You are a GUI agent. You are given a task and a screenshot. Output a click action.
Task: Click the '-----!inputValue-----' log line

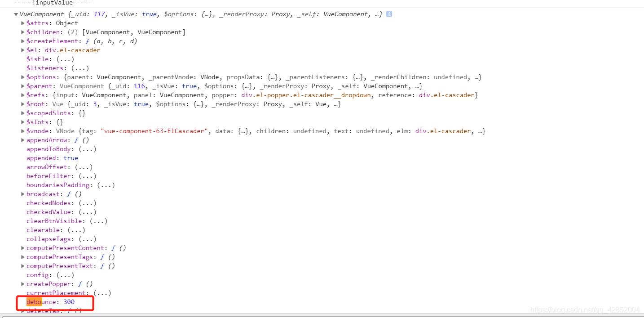pyautogui.click(x=52, y=3)
